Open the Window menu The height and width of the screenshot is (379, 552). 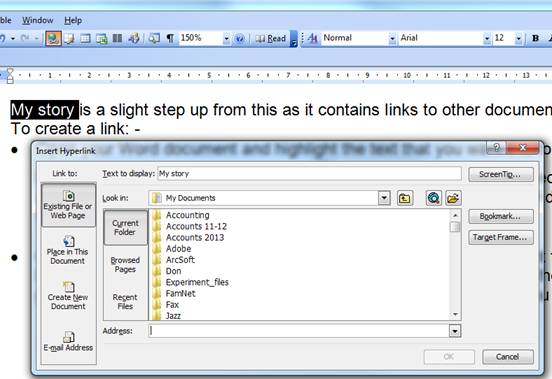38,20
